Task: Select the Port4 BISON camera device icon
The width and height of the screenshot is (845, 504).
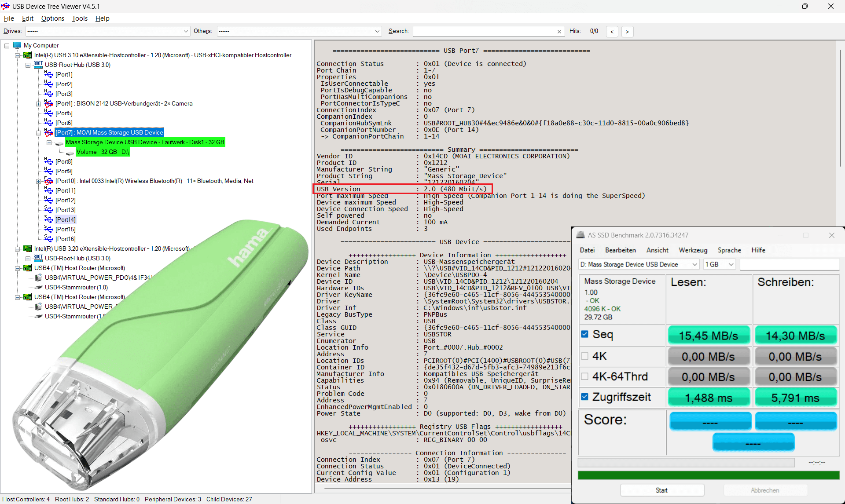Action: point(49,103)
